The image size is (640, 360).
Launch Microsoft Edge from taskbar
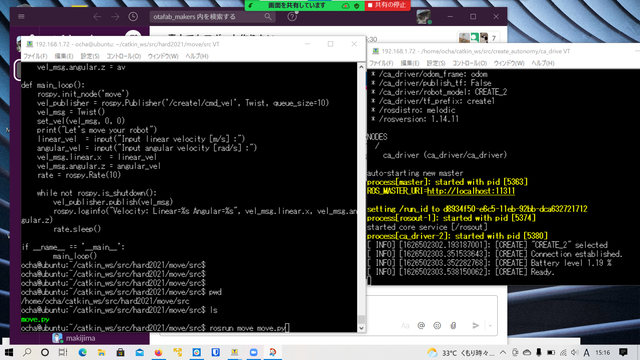pyautogui.click(x=82, y=352)
